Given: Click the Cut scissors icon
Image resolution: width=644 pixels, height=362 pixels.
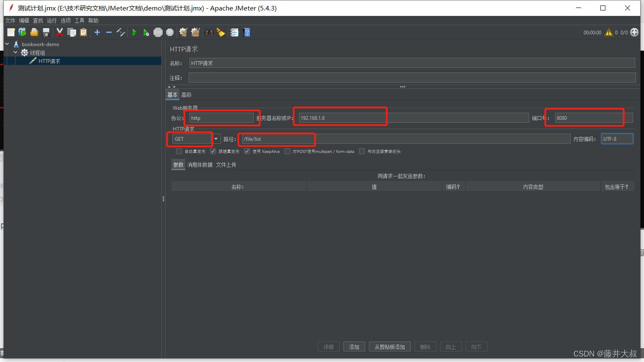Looking at the screenshot, I should (x=60, y=32).
